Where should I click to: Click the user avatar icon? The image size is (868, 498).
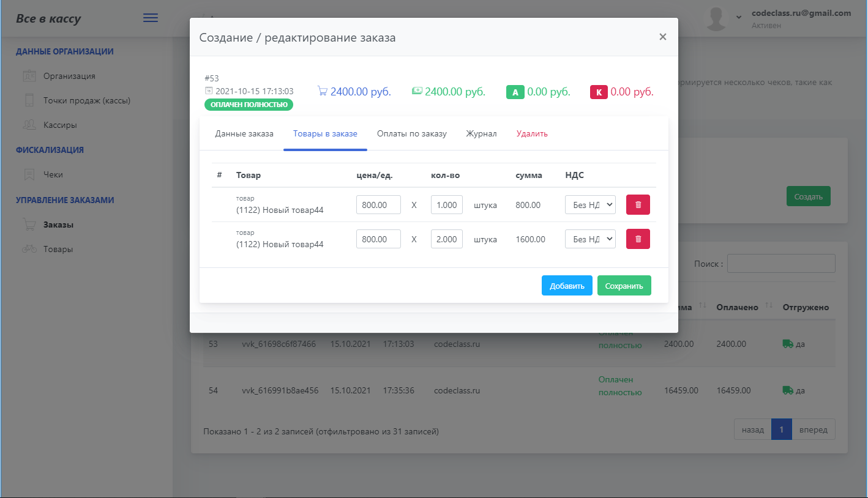click(716, 18)
